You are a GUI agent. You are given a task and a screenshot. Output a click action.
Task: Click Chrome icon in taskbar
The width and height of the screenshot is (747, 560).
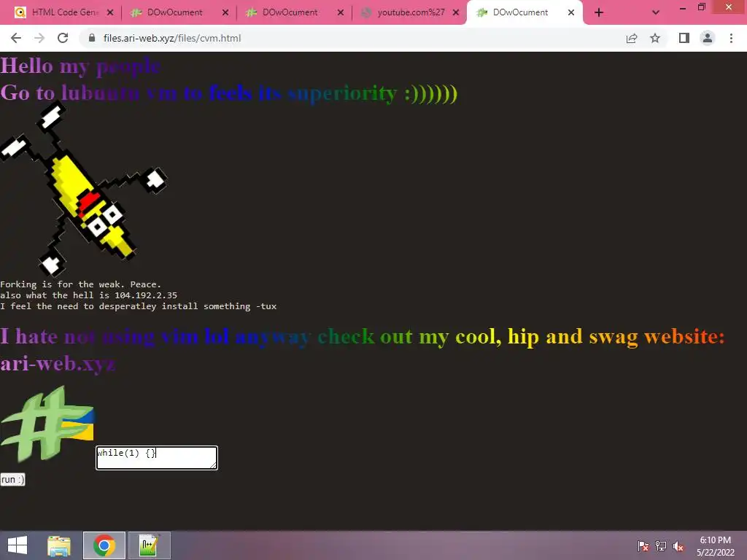click(104, 545)
